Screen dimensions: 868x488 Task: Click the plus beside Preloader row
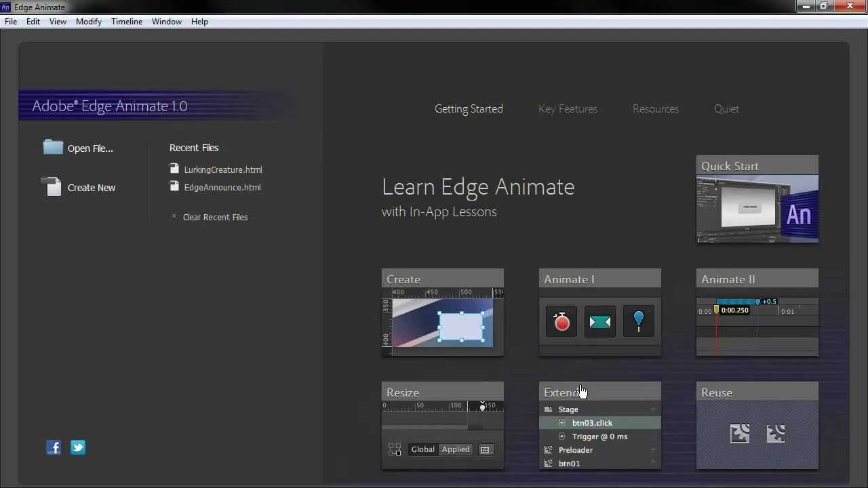653,449
